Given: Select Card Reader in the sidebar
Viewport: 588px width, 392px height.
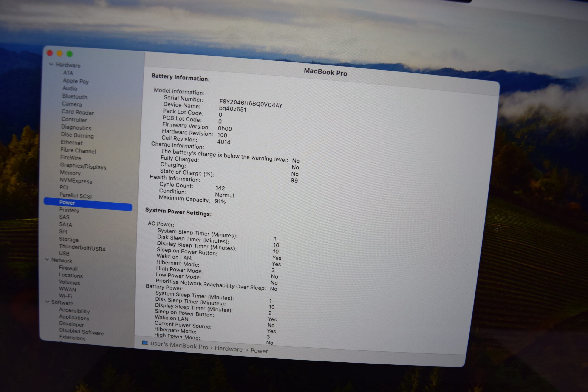Looking at the screenshot, I should (78, 112).
